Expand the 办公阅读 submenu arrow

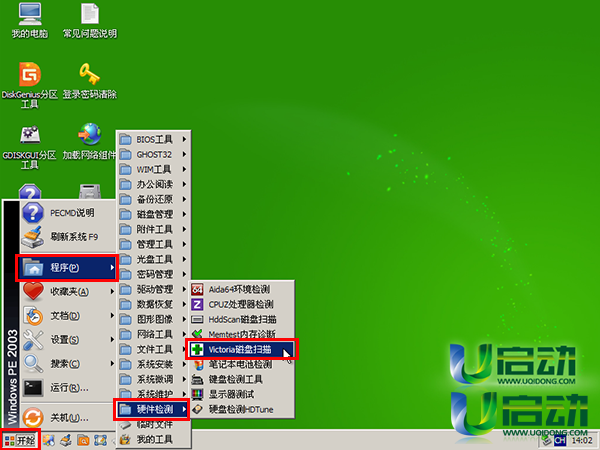point(184,184)
